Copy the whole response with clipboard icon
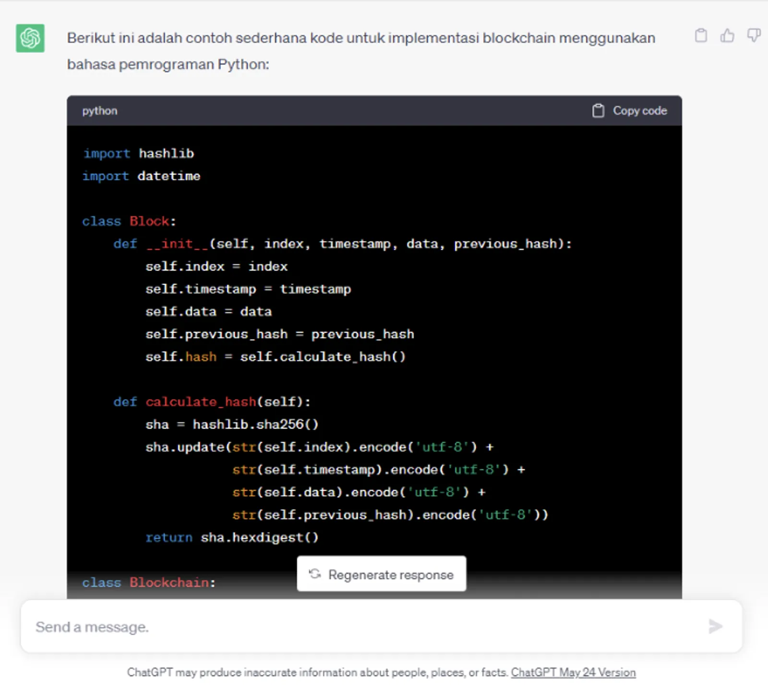Image resolution: width=768 pixels, height=700 pixels. 701,36
